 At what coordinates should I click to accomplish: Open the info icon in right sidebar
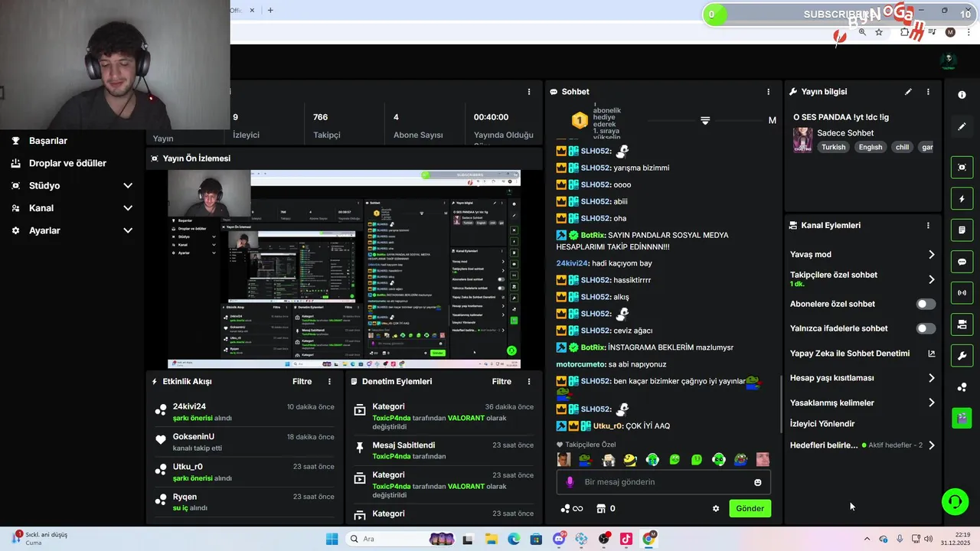point(962,95)
